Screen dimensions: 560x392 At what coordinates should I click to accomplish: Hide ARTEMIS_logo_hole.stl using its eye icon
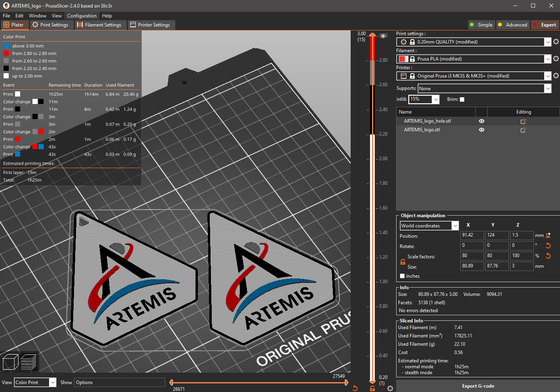[482, 121]
